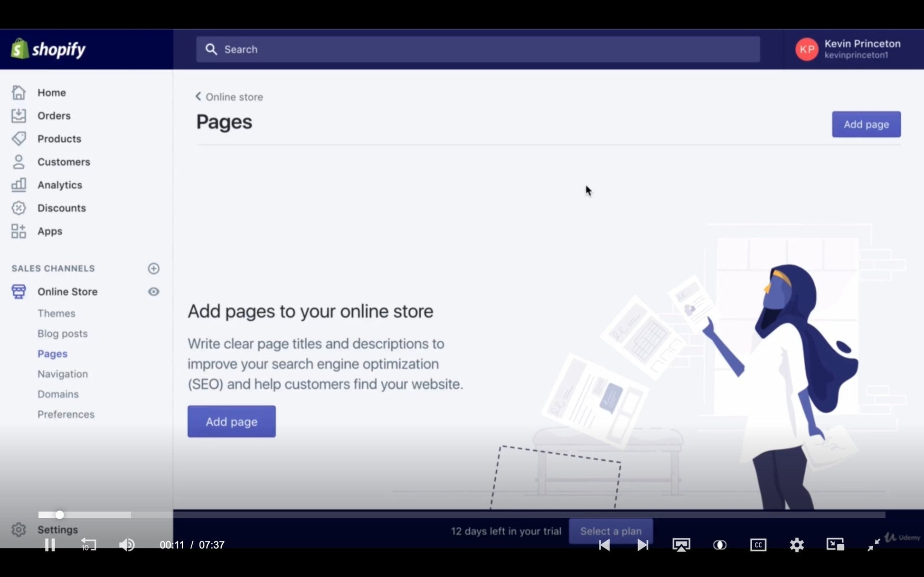Click Select a plan button
The width and height of the screenshot is (924, 577).
click(611, 531)
